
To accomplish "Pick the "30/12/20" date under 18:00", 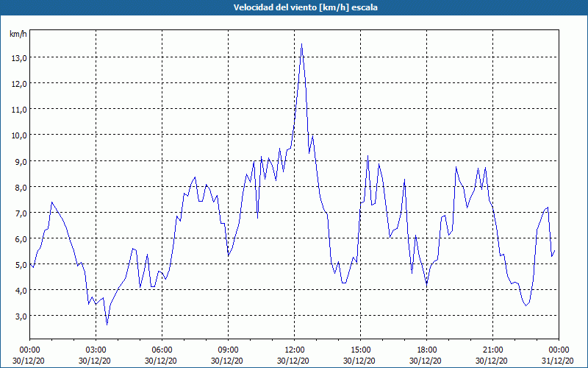I will pos(426,361).
